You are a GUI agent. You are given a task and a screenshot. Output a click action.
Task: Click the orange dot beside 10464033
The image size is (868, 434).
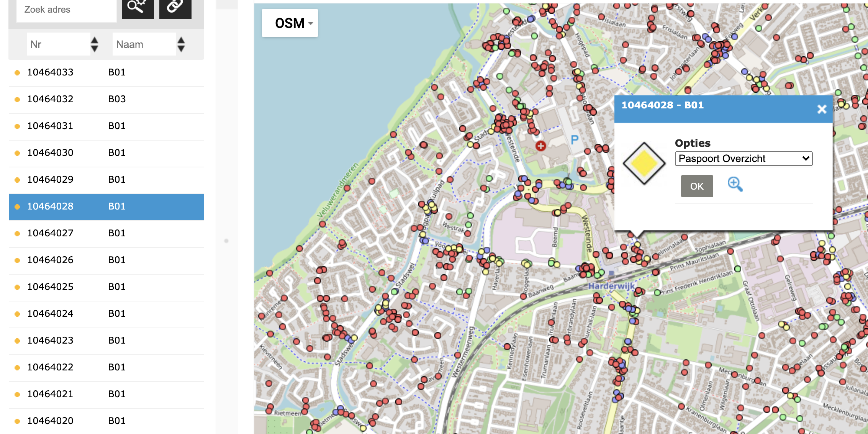click(17, 73)
